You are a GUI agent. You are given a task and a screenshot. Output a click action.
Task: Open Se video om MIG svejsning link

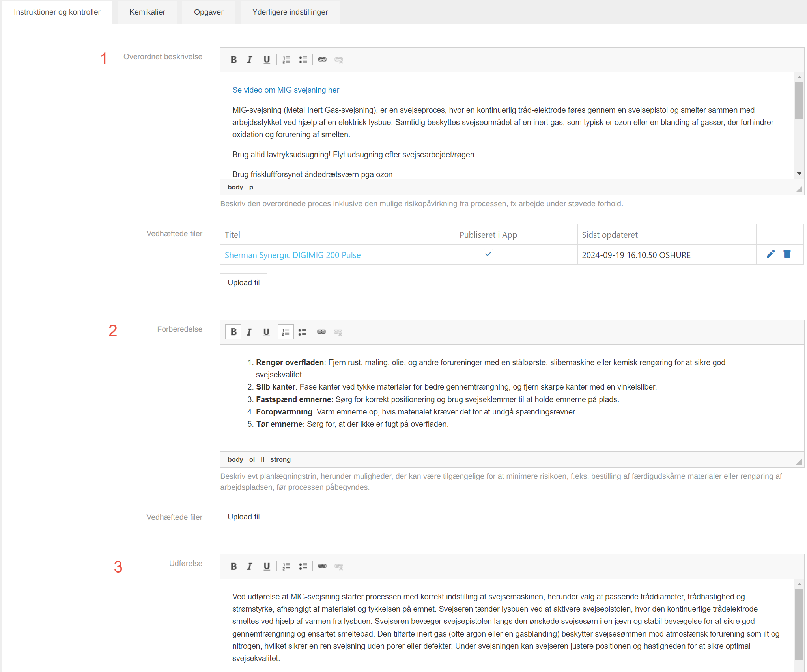(x=286, y=90)
